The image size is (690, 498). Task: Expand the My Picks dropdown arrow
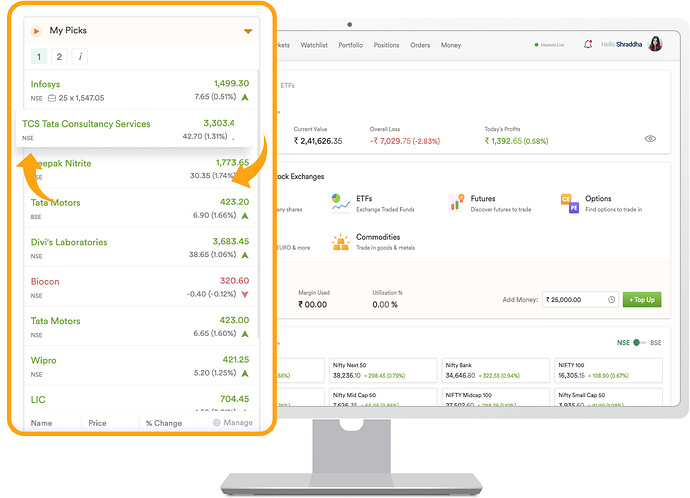point(248,31)
